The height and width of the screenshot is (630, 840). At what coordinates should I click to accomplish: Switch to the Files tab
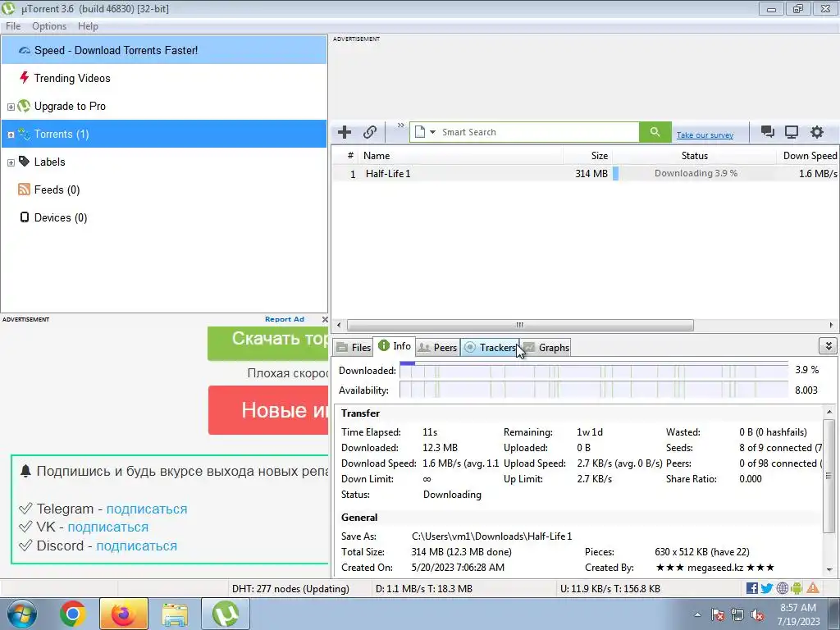(354, 347)
